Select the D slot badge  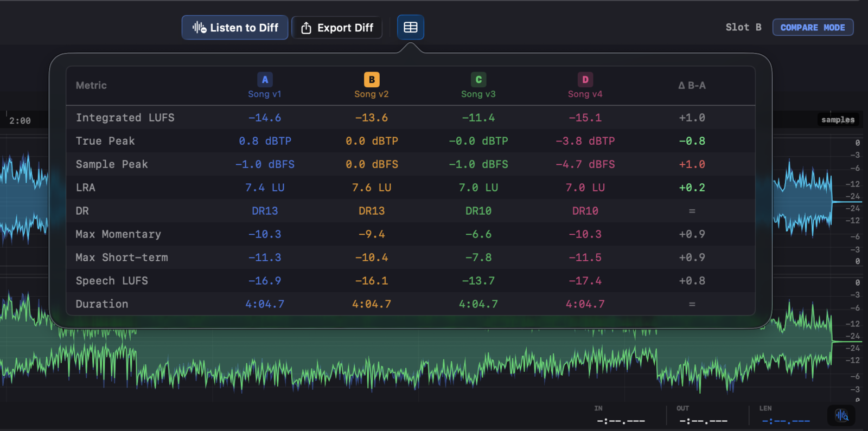pos(585,80)
